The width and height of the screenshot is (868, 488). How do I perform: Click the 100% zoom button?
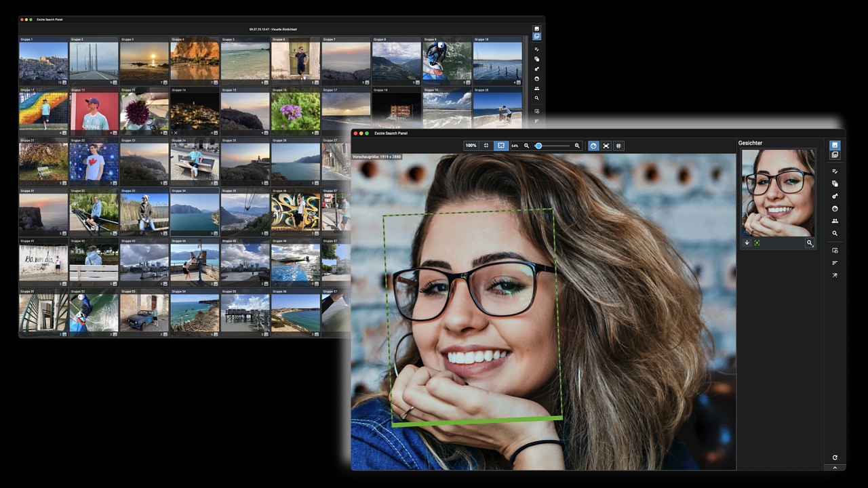click(471, 146)
